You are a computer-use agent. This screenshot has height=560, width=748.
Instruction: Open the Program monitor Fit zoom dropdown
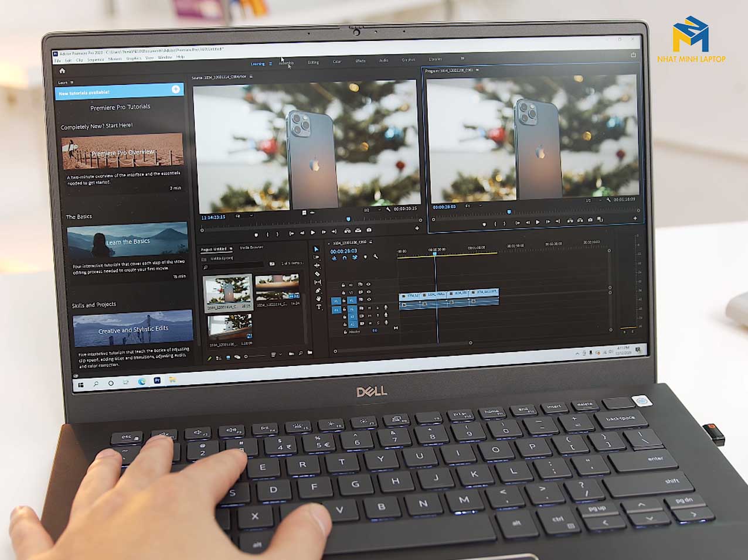pos(474,206)
